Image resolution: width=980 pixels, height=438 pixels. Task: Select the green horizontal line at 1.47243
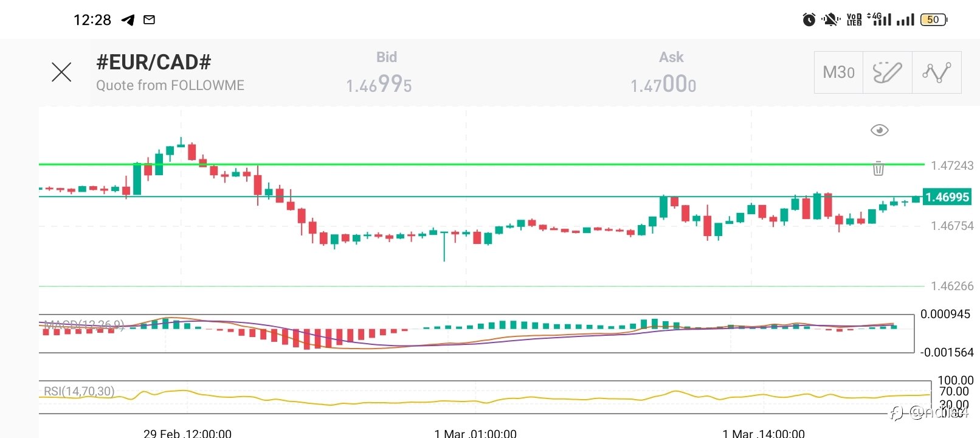coord(480,164)
